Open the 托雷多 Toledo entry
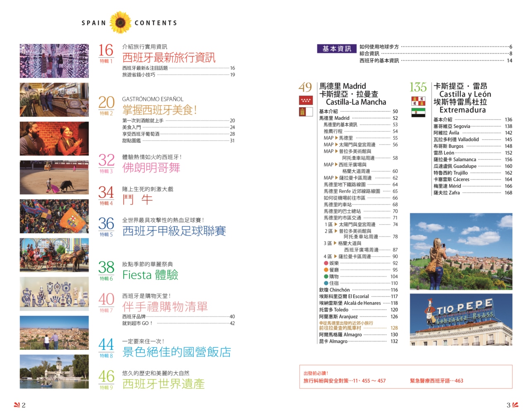Image resolution: width=532 pixels, height=414 pixels. coord(334,310)
